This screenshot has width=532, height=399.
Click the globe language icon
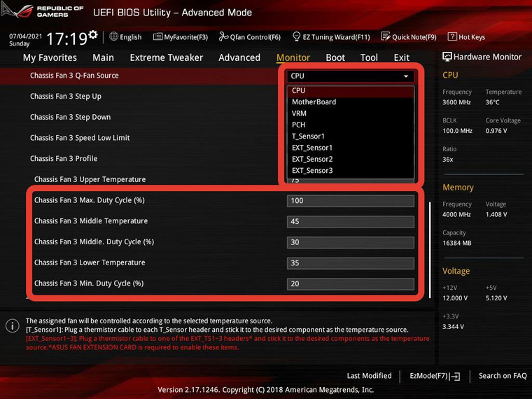113,36
